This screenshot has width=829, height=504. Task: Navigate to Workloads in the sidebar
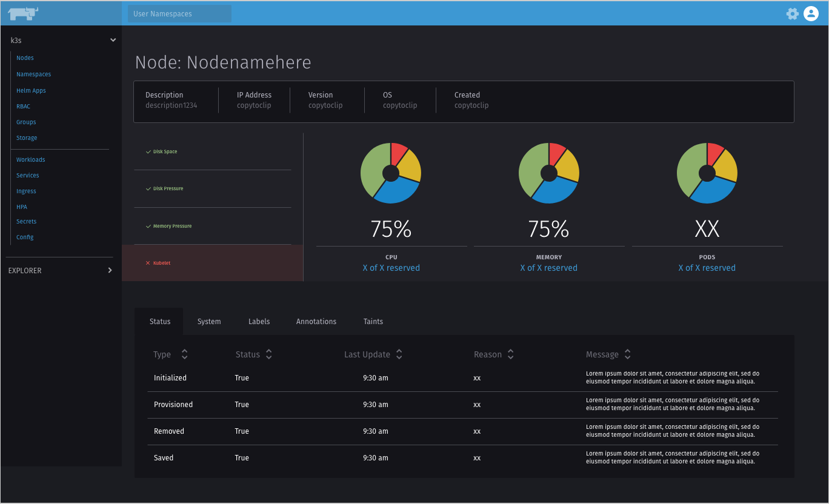[30, 159]
